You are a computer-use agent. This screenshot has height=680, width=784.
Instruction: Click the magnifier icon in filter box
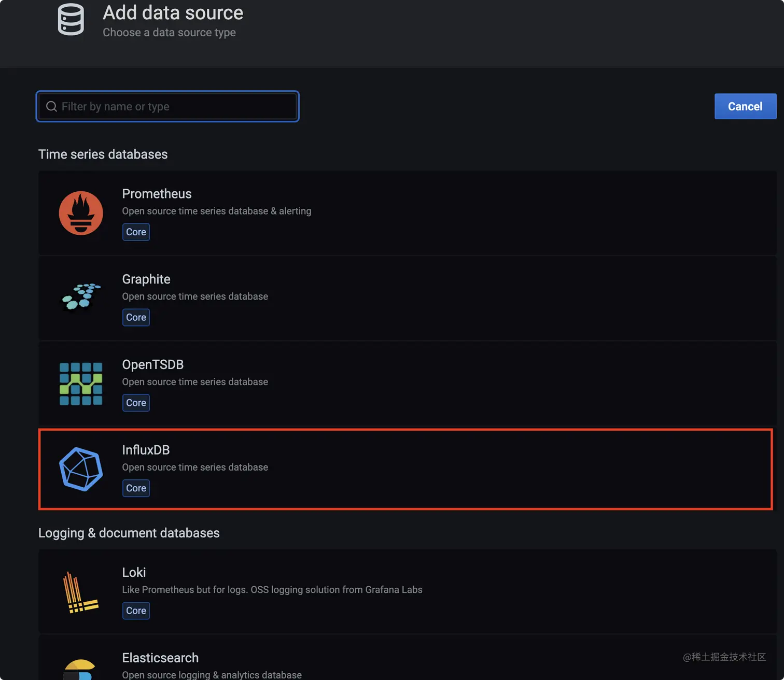pos(51,107)
